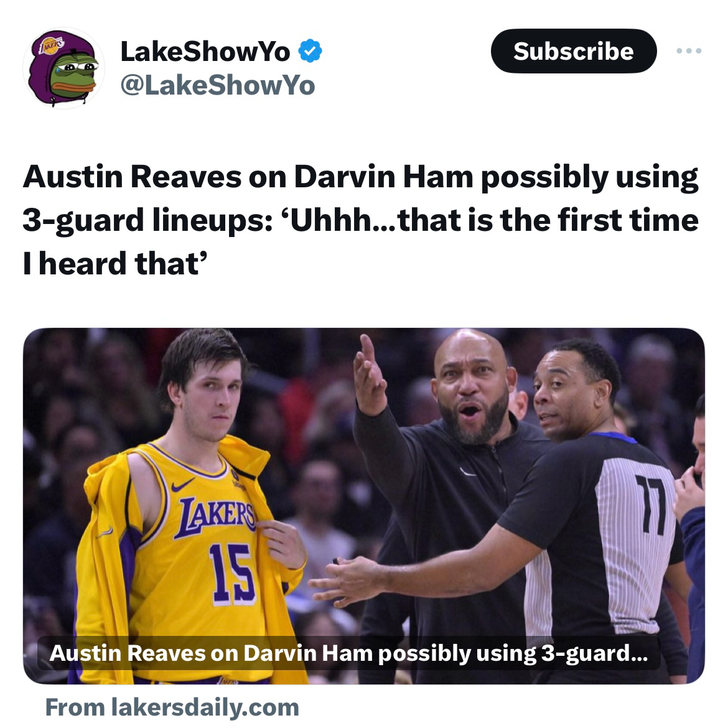
Task: Open the three-dot more options menu
Action: [x=689, y=50]
